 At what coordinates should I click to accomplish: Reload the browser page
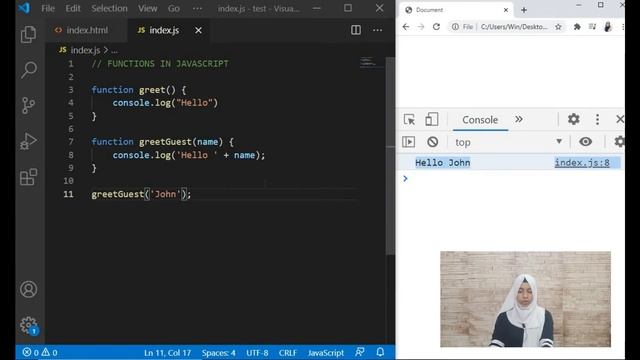(x=436, y=27)
